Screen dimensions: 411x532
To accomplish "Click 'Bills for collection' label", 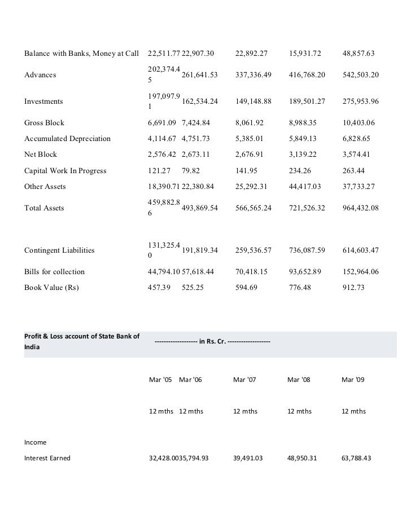I will pyautogui.click(x=54, y=271).
